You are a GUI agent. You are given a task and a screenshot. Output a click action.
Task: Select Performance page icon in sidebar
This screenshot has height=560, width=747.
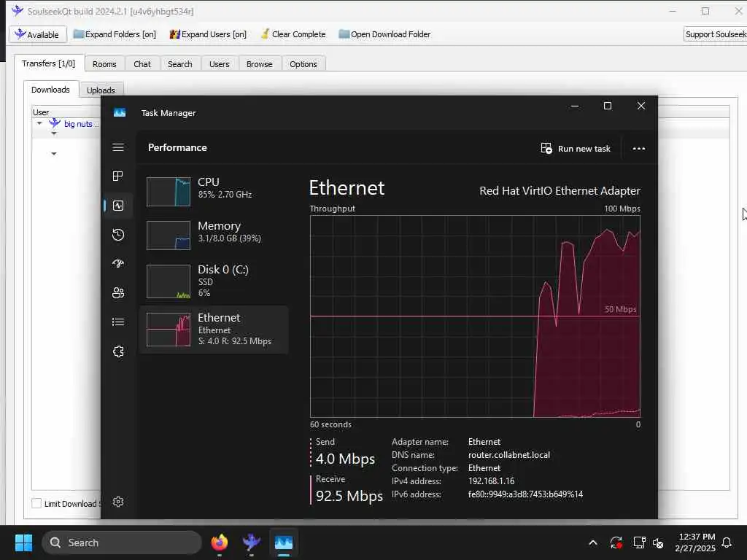[x=118, y=205]
